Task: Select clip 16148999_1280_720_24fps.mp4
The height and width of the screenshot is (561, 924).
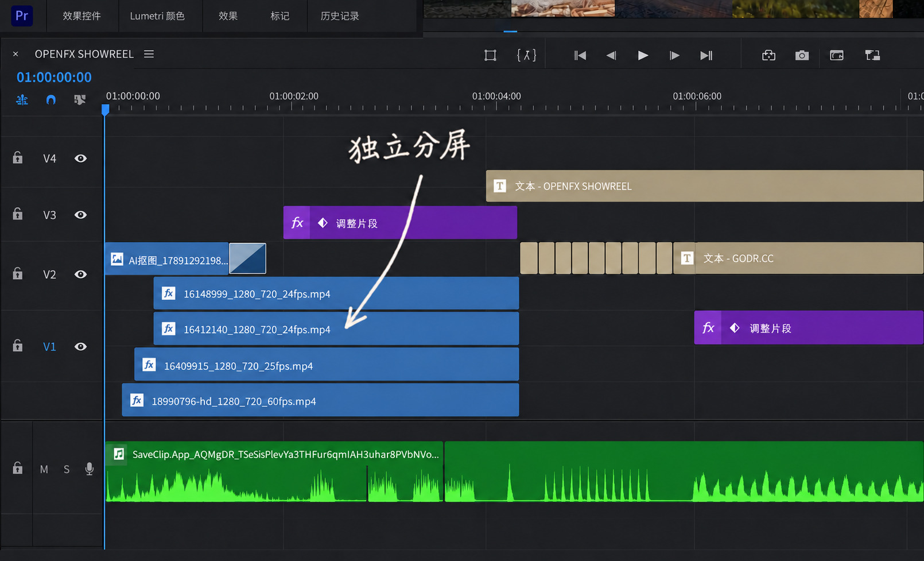Action: pos(336,293)
